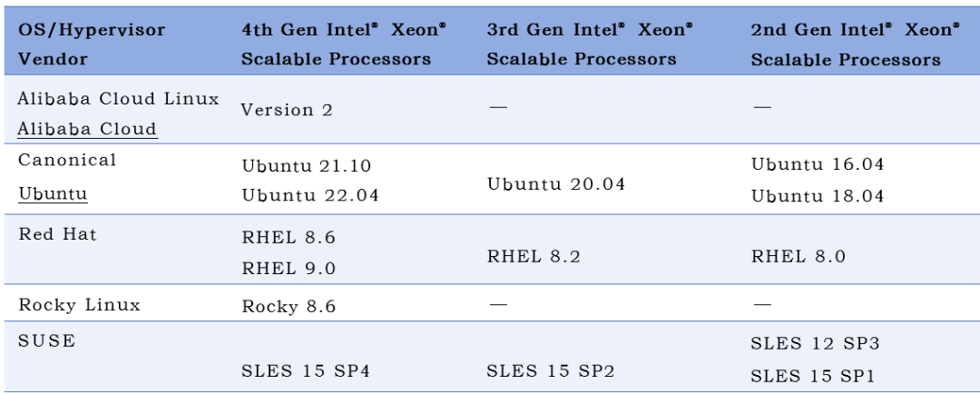Select the Ubuntu 16.04 entry
This screenshot has width=980, height=394.
(x=818, y=164)
